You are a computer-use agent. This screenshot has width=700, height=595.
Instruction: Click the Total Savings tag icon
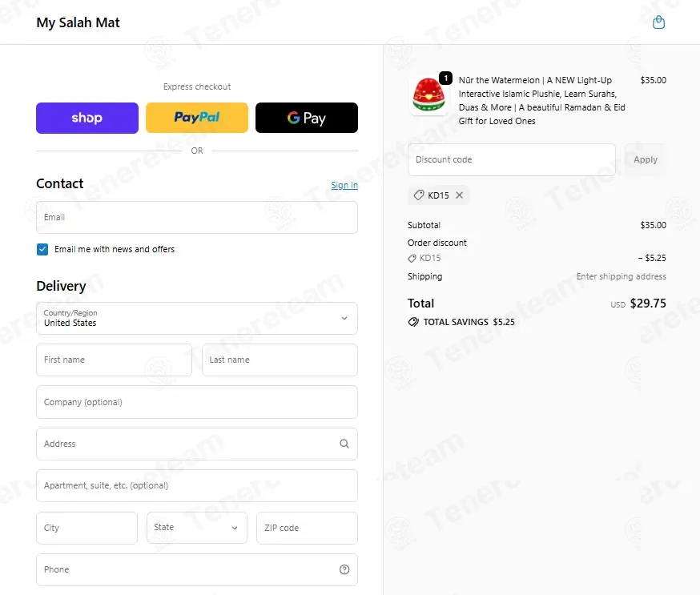(x=413, y=322)
